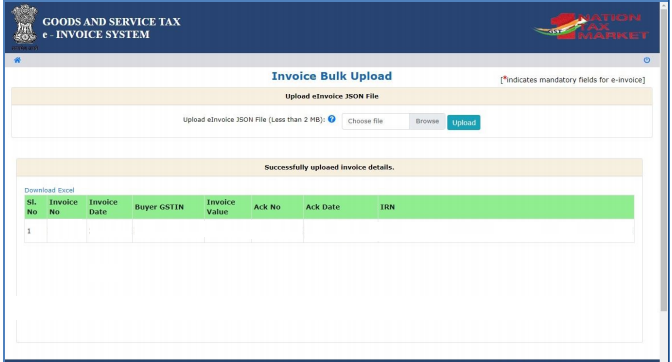Click the One Nation Tax Market logo
The height and width of the screenshot is (362, 672).
(x=591, y=27)
